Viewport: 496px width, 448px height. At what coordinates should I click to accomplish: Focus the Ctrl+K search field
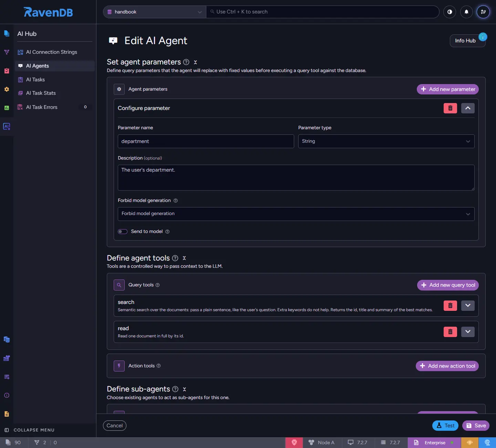click(x=323, y=12)
